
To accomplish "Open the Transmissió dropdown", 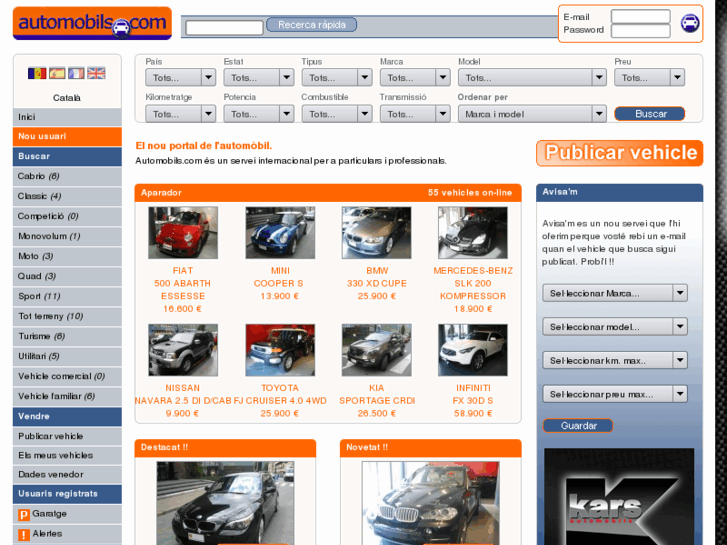I will [x=415, y=114].
